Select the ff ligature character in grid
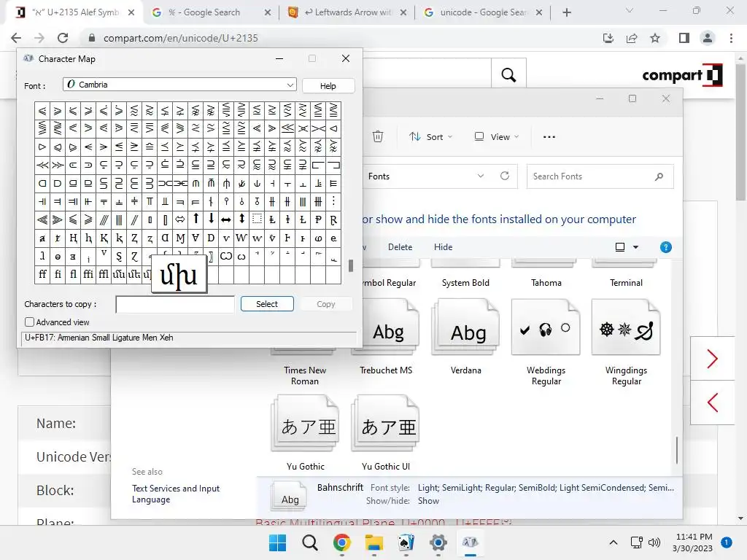The height and width of the screenshot is (560, 747). pos(42,274)
